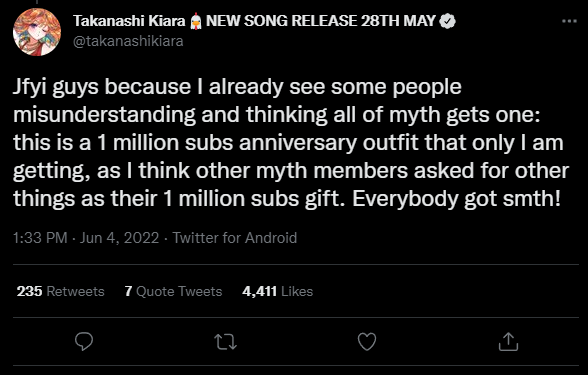588x375 pixels.
Task: Retweet this tweet using the arrows icon
Action: point(225,342)
